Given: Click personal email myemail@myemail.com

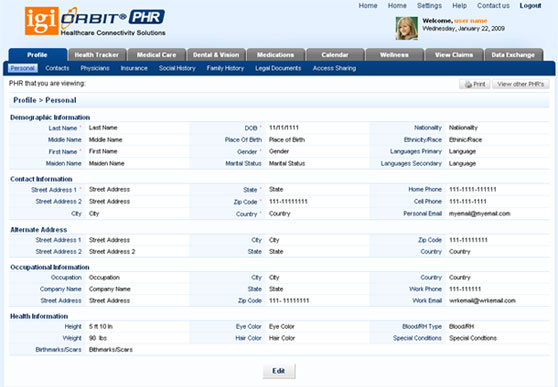Looking at the screenshot, I should coord(480,214).
